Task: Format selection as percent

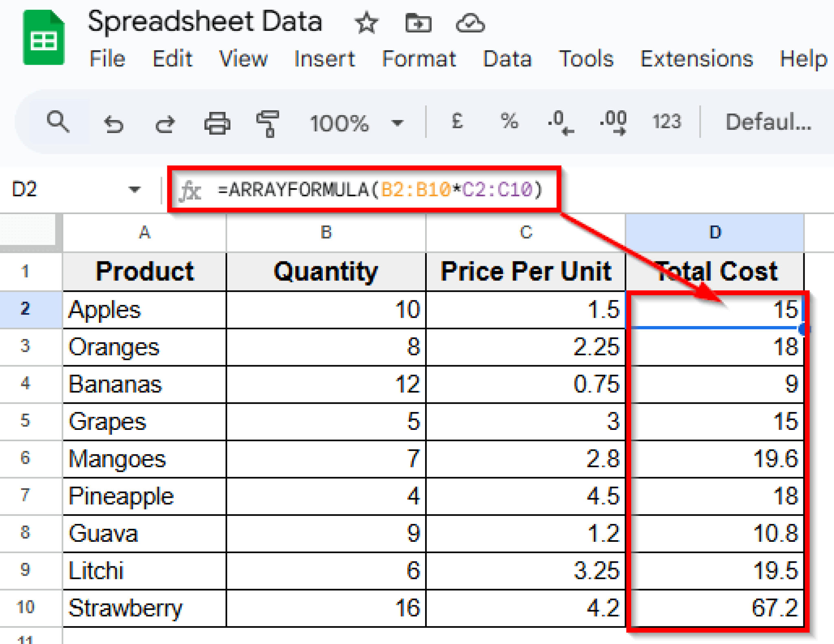Action: click(508, 122)
